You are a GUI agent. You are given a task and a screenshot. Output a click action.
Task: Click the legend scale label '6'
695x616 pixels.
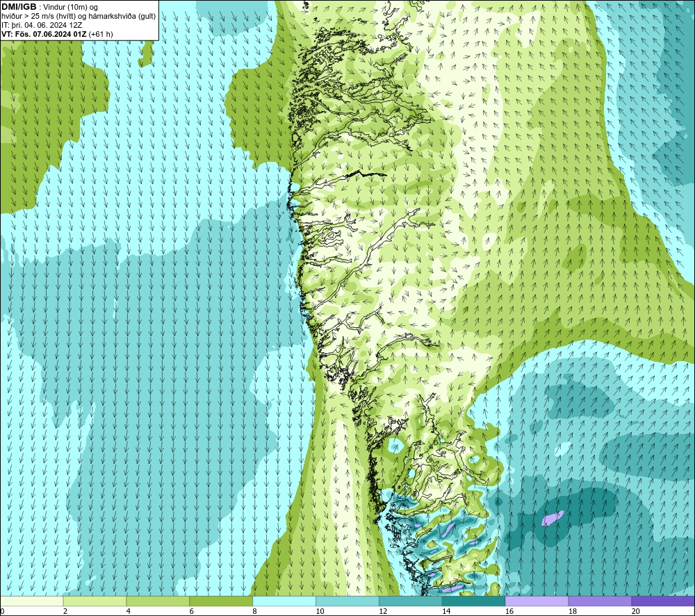pyautogui.click(x=192, y=612)
